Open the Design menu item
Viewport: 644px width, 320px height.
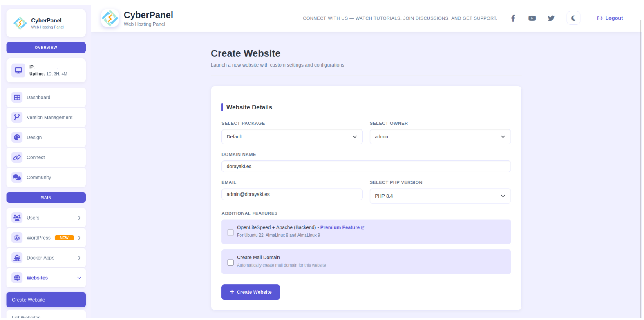coord(46,138)
